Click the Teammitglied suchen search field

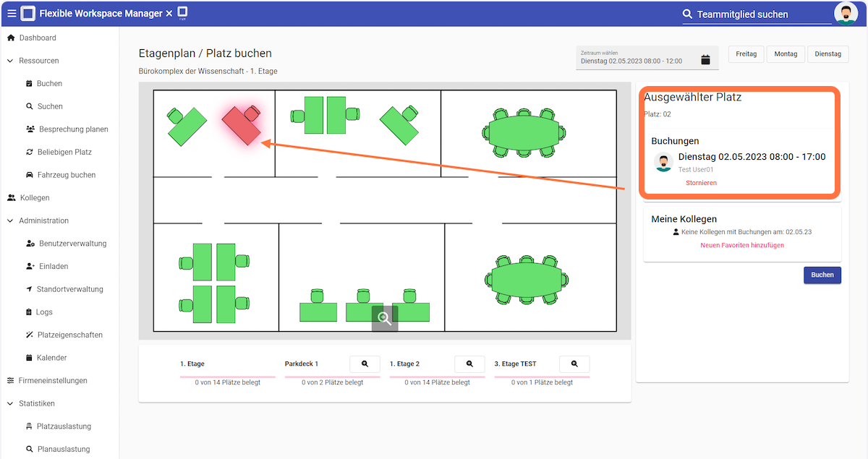tap(759, 14)
